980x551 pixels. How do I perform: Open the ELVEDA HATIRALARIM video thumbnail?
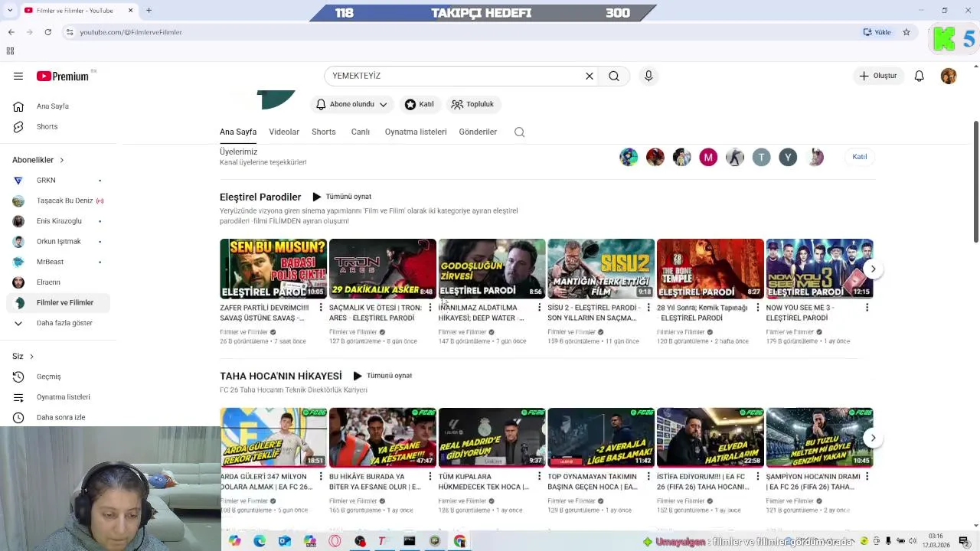point(710,438)
